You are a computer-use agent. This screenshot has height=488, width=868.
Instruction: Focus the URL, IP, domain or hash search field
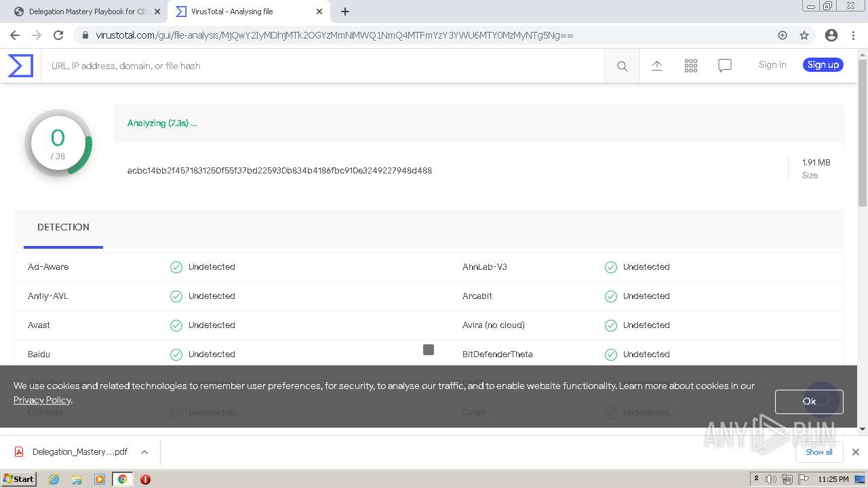[x=323, y=66]
